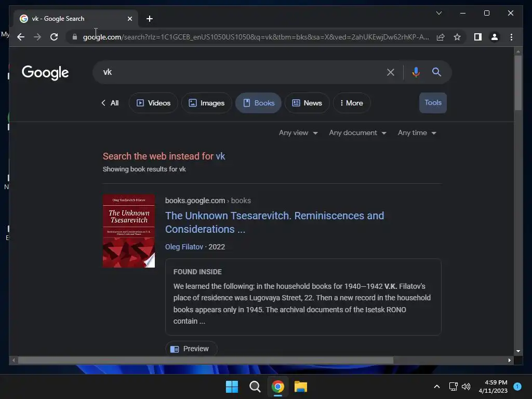Open network status tray icon
The image size is (532, 399).
tap(453, 387)
